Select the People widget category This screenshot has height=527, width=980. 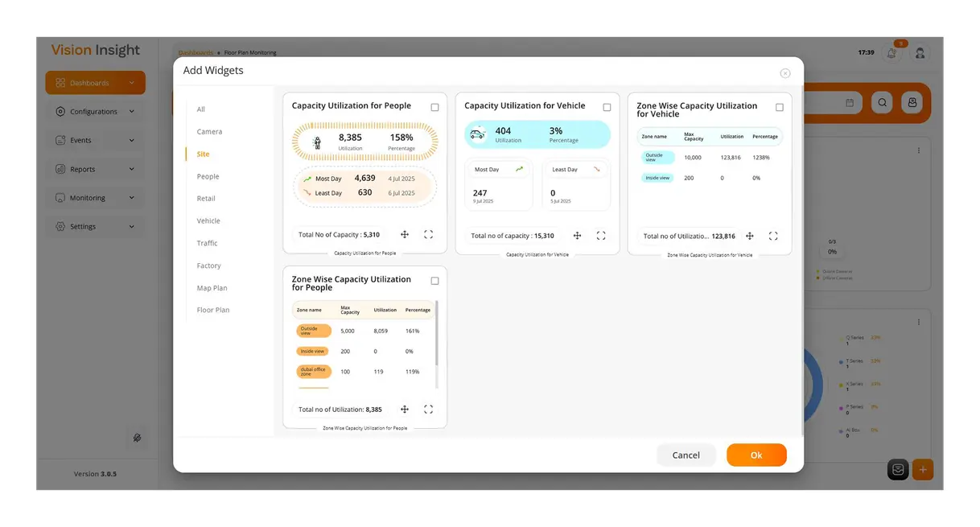coord(208,176)
